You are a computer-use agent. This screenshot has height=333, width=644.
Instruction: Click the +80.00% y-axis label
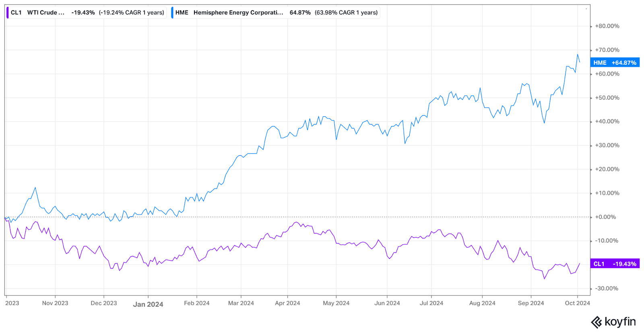[x=607, y=26]
